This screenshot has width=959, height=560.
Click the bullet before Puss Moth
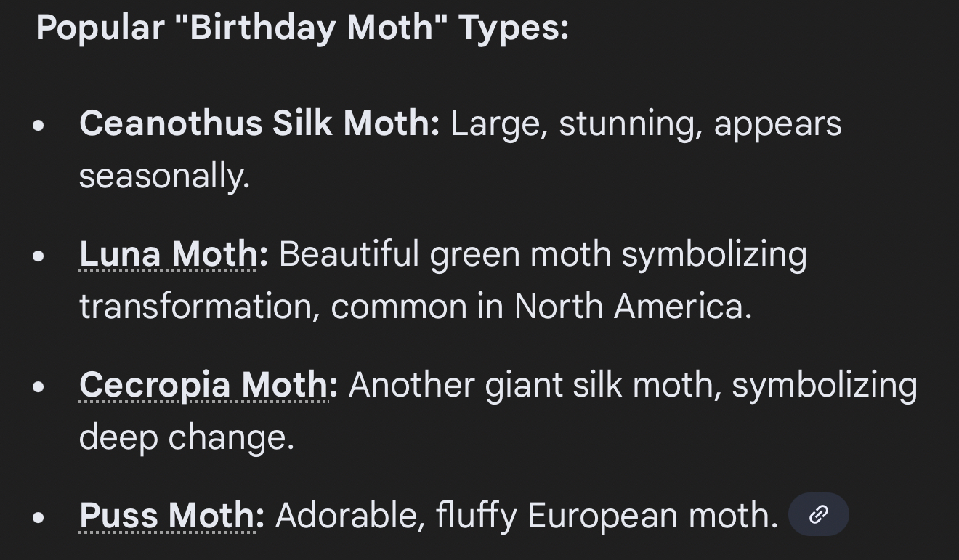point(39,517)
